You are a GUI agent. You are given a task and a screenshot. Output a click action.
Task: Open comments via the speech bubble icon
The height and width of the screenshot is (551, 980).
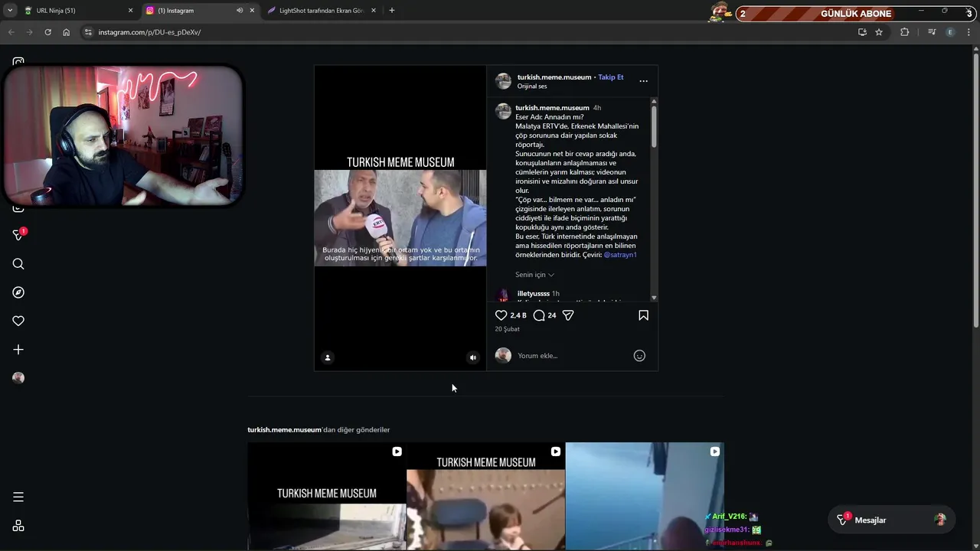pyautogui.click(x=539, y=315)
